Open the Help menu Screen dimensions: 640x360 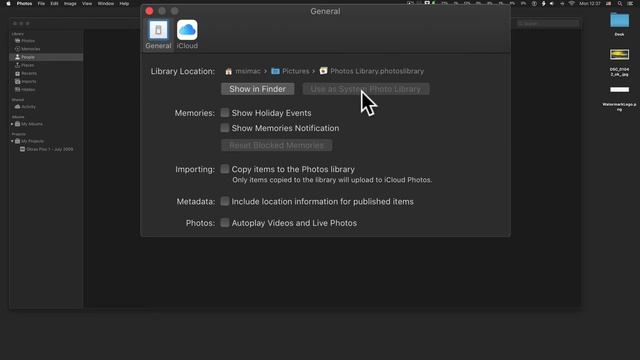click(x=124, y=4)
